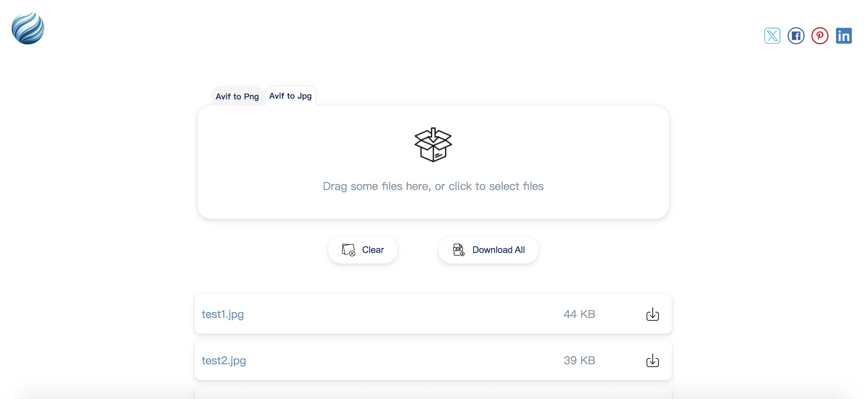The height and width of the screenshot is (399, 868).
Task: Share page on LinkedIn
Action: (843, 36)
